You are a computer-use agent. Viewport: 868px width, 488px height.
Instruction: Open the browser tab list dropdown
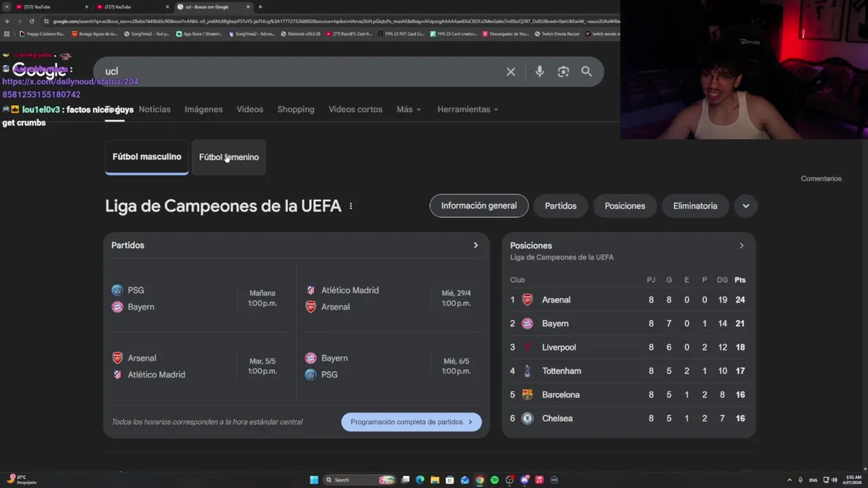pyautogui.click(x=7, y=7)
